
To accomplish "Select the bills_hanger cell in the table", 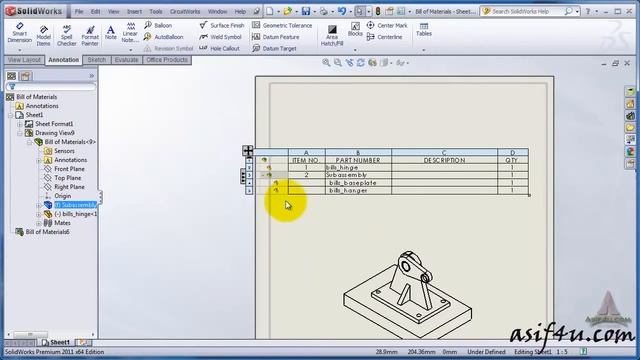I will 358,191.
